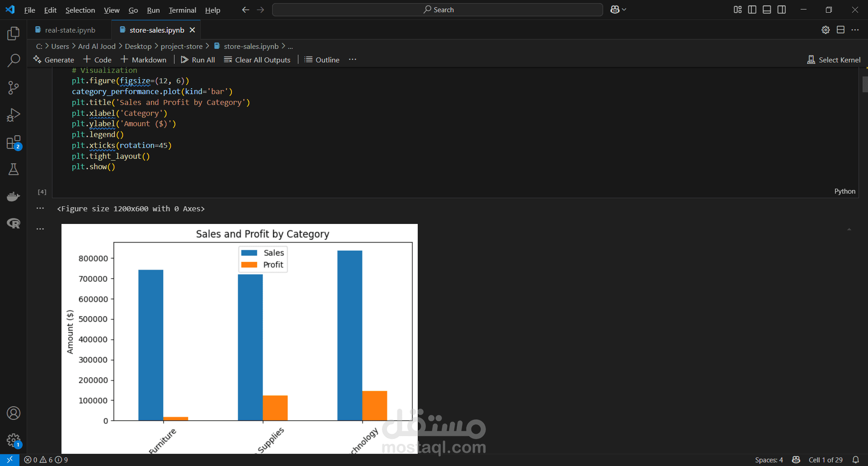The width and height of the screenshot is (868, 466).
Task: Clear All Outputs of notebook
Action: (257, 60)
